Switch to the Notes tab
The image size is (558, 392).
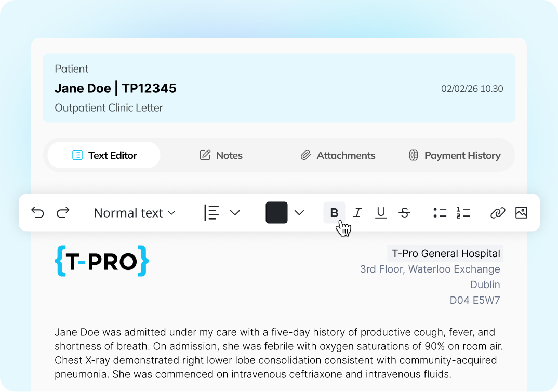point(221,155)
